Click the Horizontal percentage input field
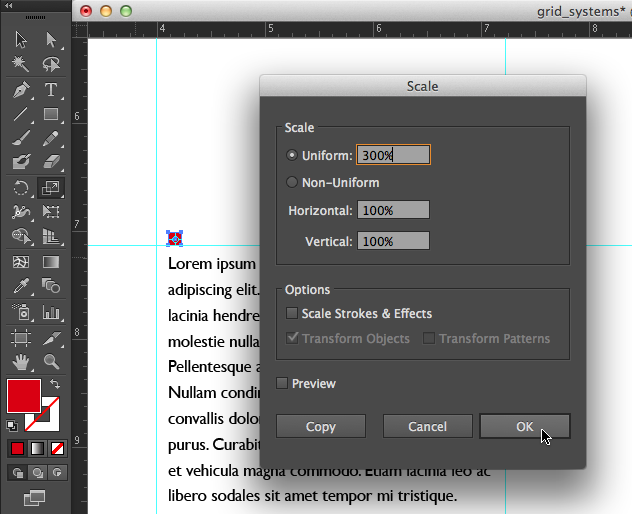The height and width of the screenshot is (514, 632). [393, 211]
